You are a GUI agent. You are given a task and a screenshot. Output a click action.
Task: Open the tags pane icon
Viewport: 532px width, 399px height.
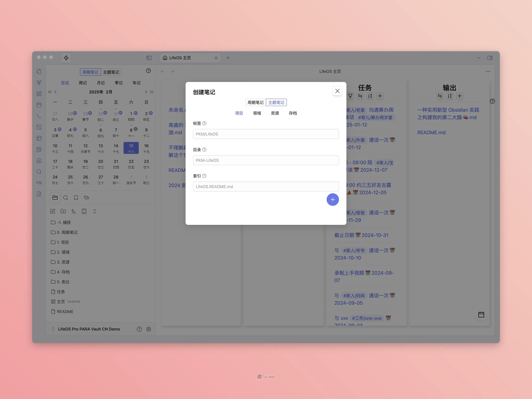click(87, 198)
